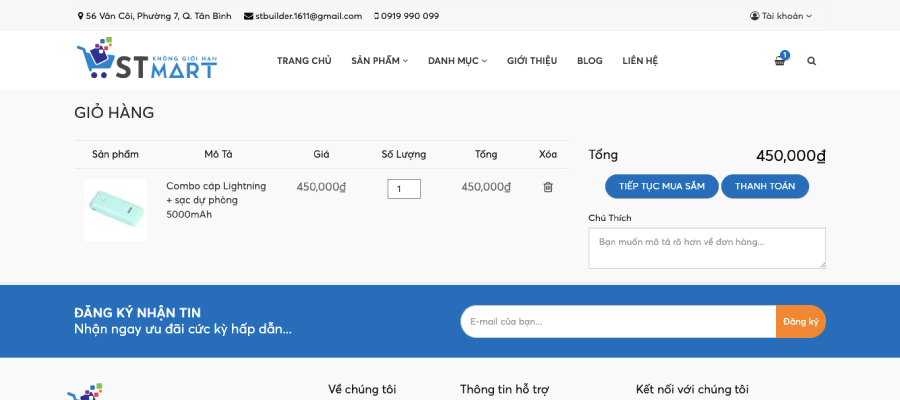Expand the DANH MỤC menu dropdown
Screen dimensions: 900x400
point(457,61)
